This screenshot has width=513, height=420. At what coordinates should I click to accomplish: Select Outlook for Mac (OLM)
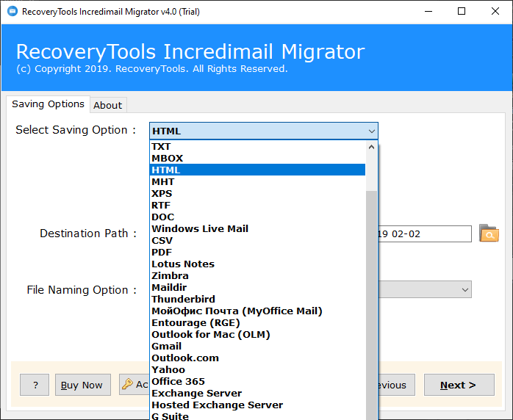coord(257,335)
